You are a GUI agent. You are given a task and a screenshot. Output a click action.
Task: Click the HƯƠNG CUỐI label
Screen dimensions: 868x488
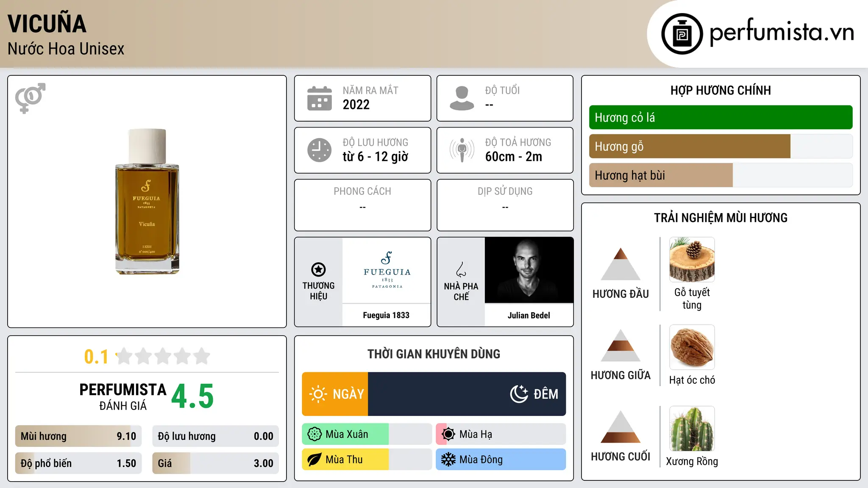[620, 457]
